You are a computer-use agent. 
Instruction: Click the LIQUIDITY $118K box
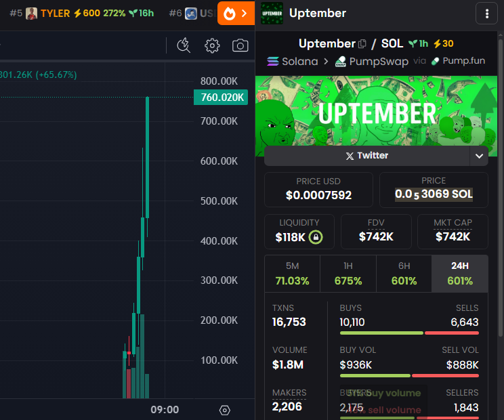[299, 232]
